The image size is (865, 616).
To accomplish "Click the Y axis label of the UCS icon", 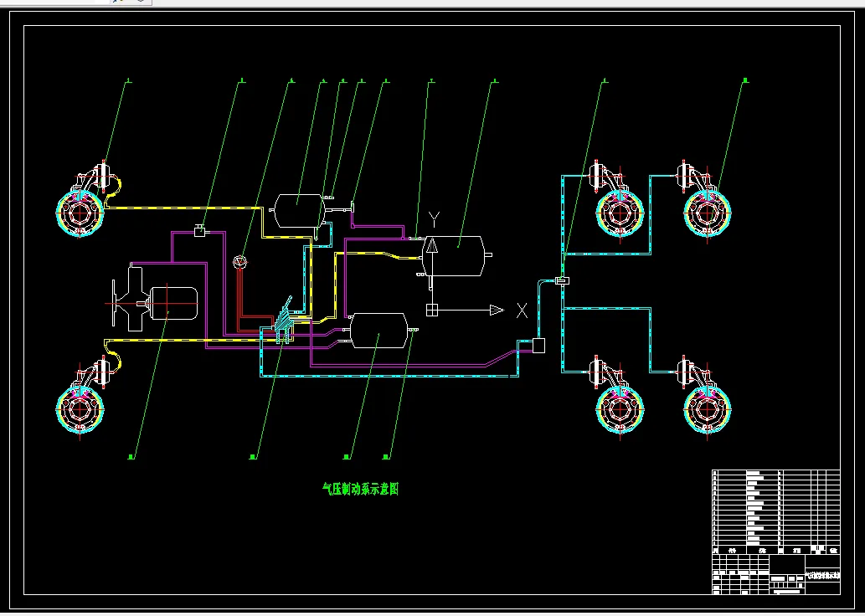I will [434, 220].
